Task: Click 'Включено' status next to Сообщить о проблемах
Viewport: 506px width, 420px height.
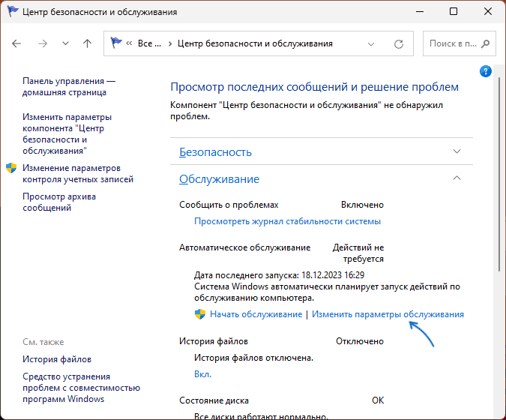Action: [x=362, y=205]
